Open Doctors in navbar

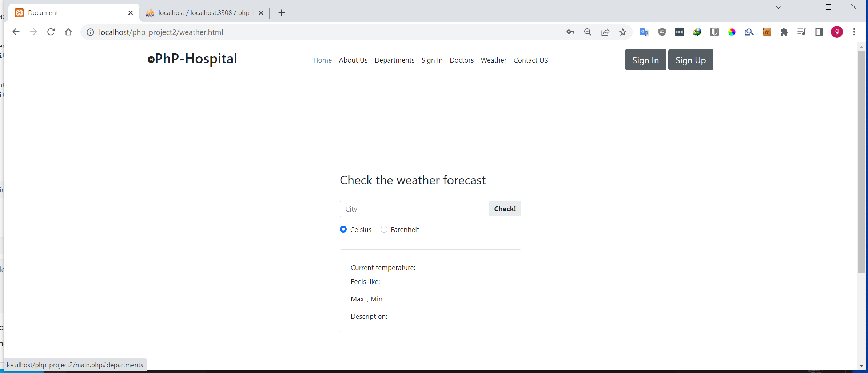click(x=462, y=60)
